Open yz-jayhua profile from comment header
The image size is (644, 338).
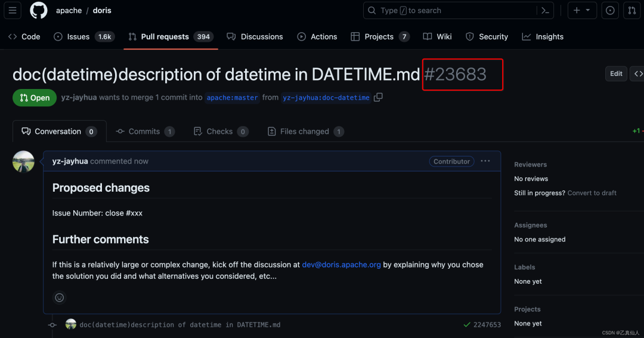[70, 161]
